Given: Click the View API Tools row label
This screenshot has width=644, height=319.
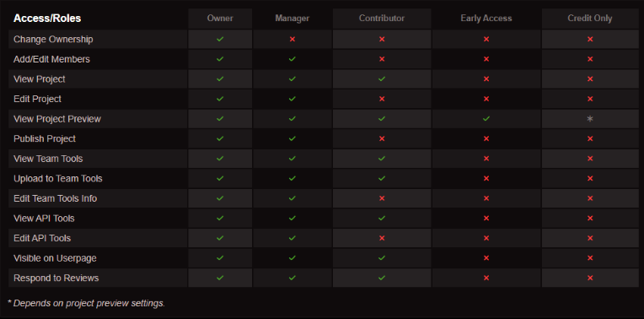Looking at the screenshot, I should [44, 219].
